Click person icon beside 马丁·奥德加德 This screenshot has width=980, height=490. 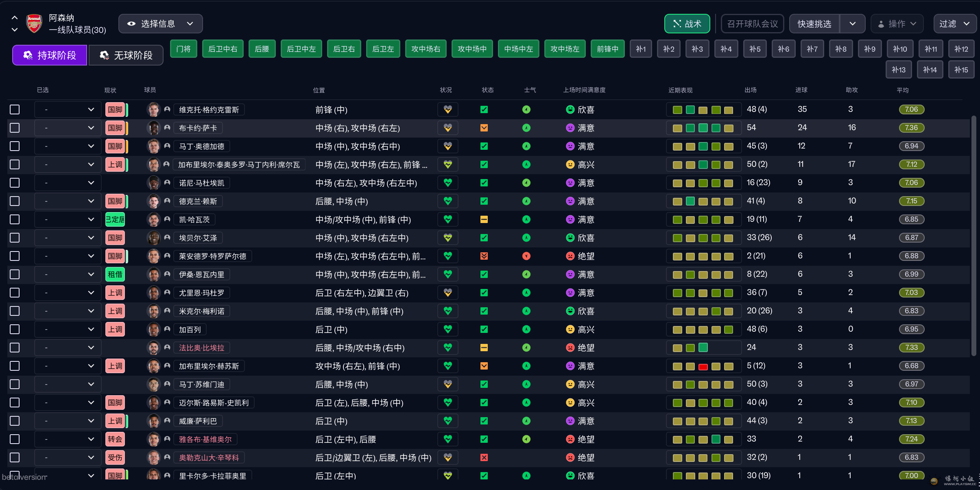pos(167,146)
